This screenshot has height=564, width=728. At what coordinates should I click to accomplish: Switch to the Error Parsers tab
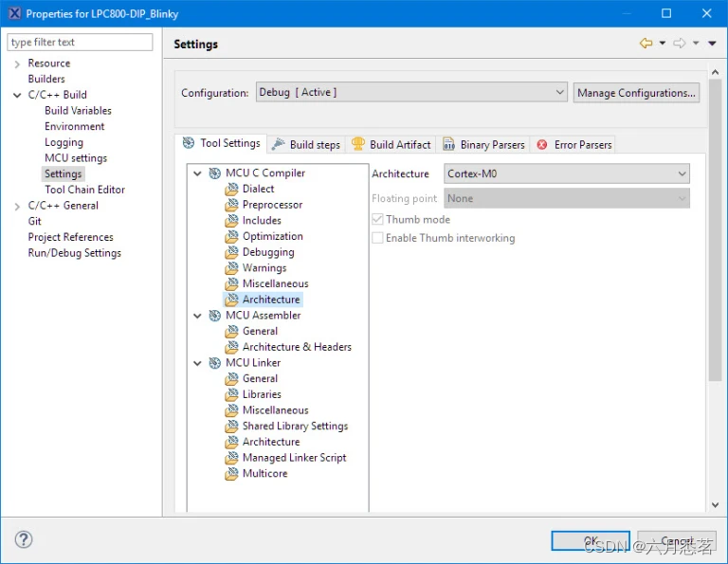pyautogui.click(x=574, y=144)
